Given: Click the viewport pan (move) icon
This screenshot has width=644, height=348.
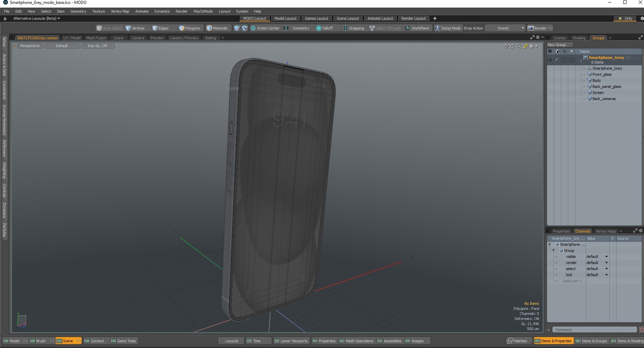Looking at the screenshot, I should tap(505, 46).
